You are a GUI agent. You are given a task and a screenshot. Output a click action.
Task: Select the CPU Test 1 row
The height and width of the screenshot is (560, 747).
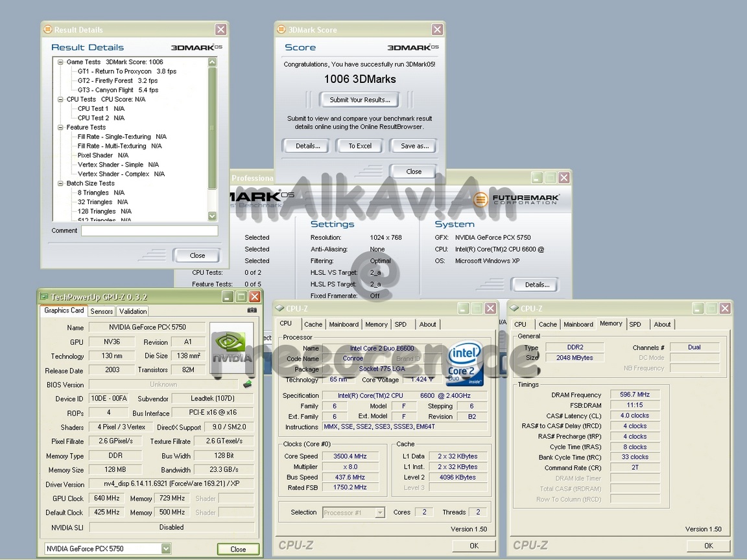[x=101, y=109]
